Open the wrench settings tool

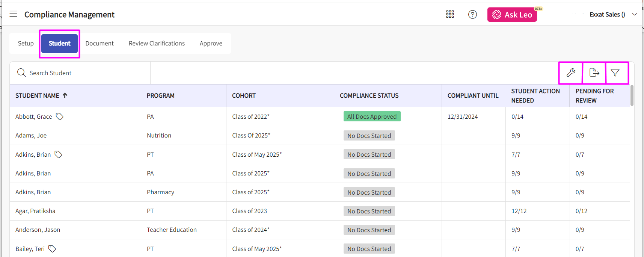tap(571, 73)
